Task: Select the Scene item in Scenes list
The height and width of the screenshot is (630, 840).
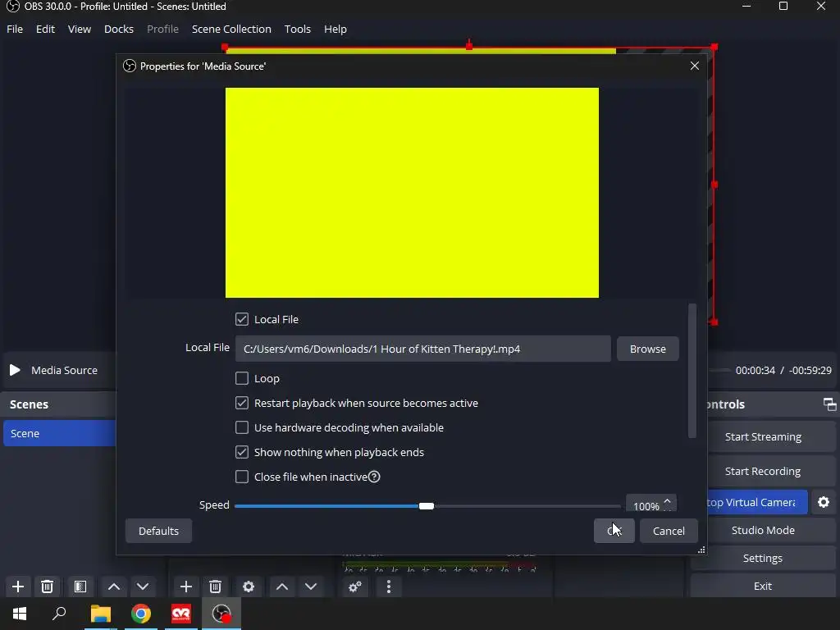Action: (59, 433)
